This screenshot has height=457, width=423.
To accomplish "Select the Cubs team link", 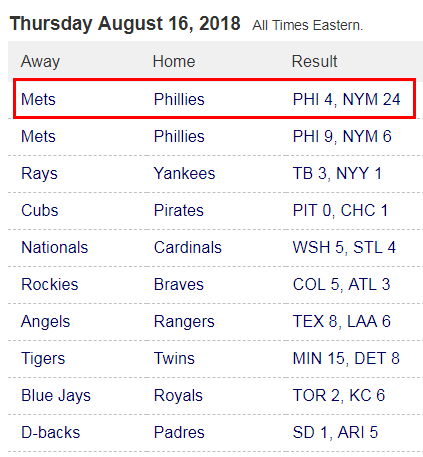I will [40, 210].
